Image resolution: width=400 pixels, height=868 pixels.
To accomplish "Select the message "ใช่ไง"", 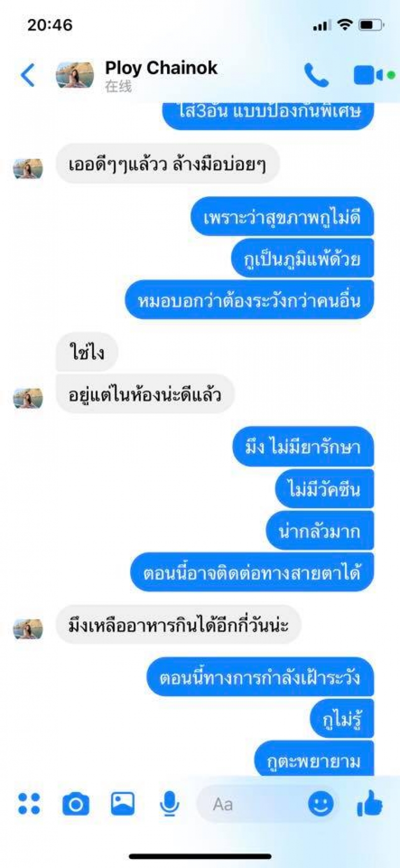I will (x=87, y=352).
